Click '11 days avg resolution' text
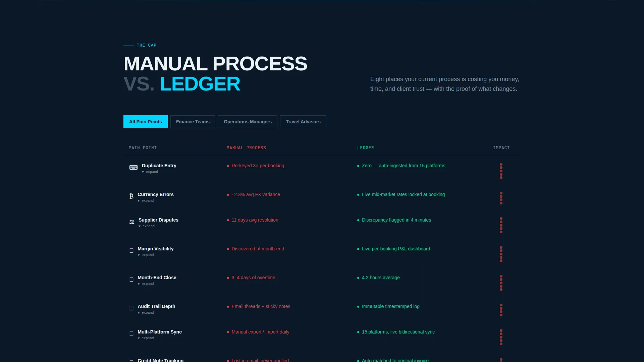 click(x=255, y=220)
